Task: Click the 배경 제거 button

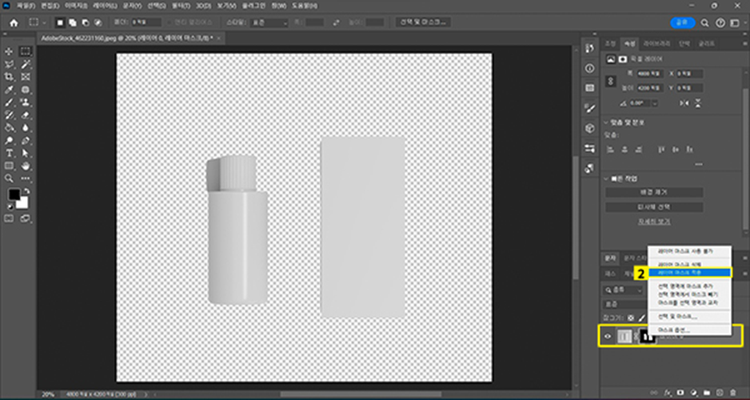Action: [654, 192]
